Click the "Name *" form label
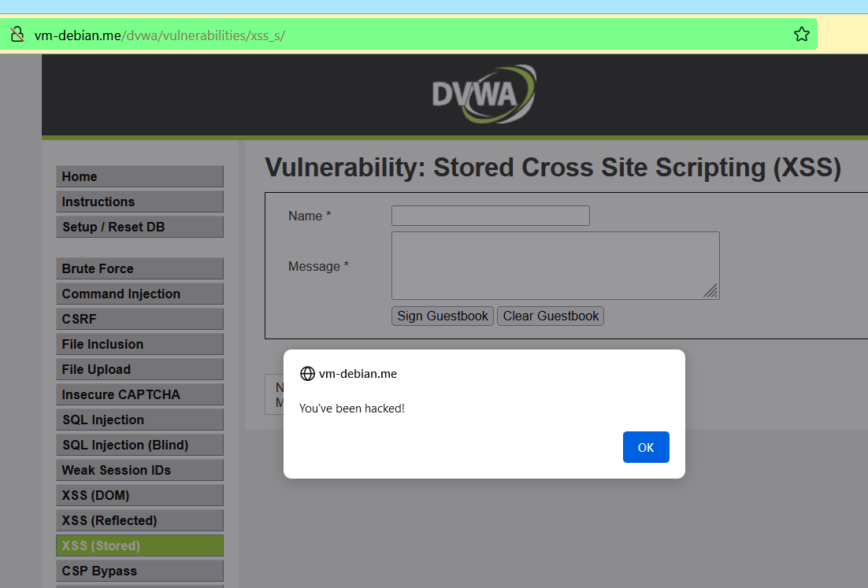This screenshot has height=588, width=868. (310, 216)
